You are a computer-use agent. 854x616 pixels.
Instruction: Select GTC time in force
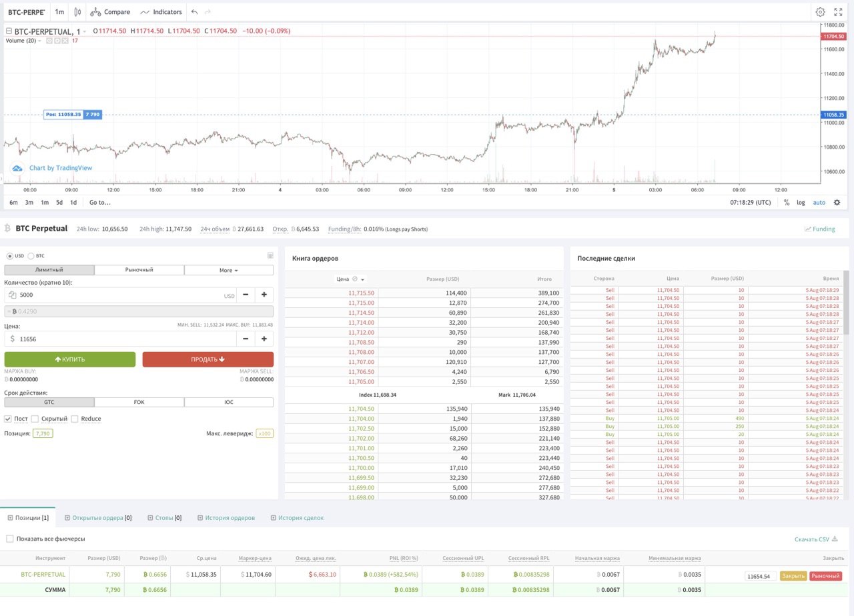click(49, 403)
